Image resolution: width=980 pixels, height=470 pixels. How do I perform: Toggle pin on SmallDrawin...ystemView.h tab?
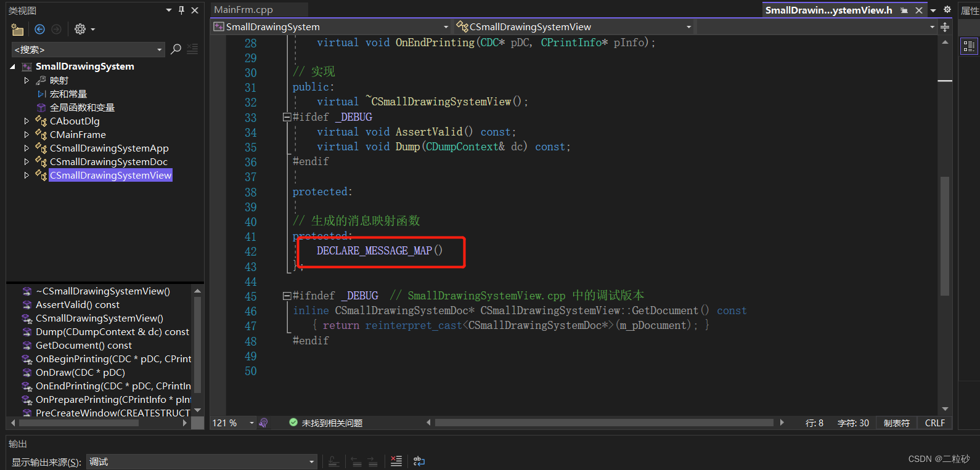(x=904, y=10)
